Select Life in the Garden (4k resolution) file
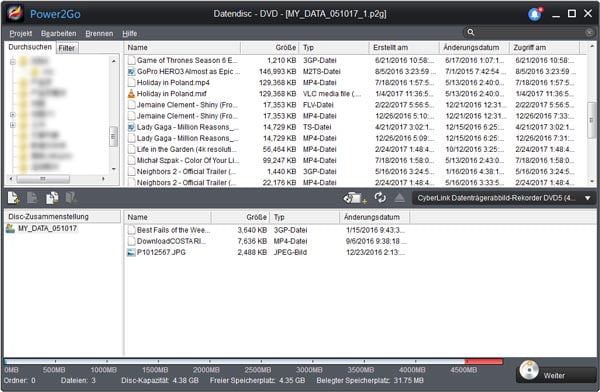 [187, 149]
